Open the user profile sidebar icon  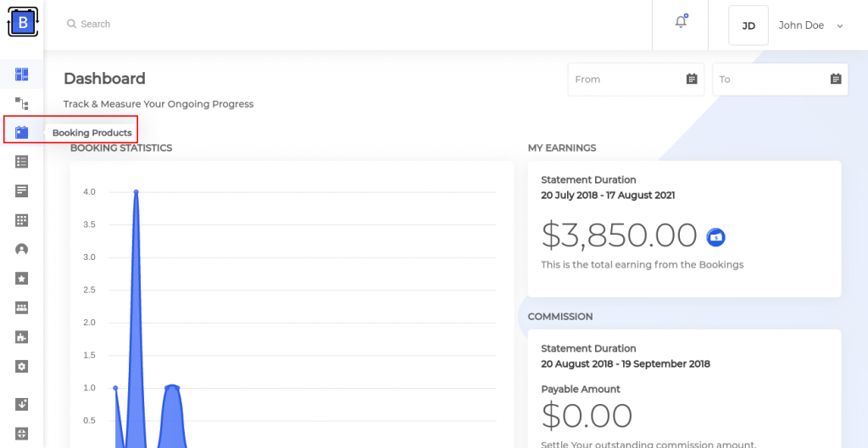click(21, 250)
